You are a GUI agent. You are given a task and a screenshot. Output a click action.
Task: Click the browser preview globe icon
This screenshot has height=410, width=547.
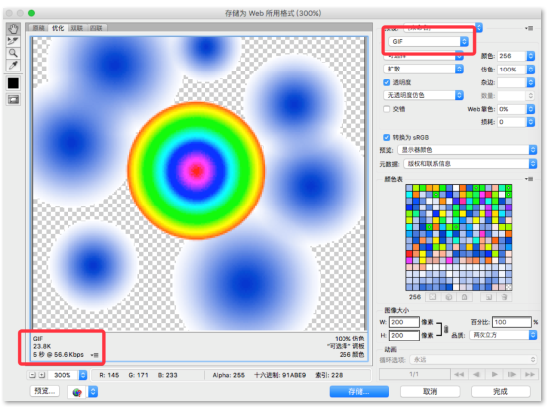point(77,392)
